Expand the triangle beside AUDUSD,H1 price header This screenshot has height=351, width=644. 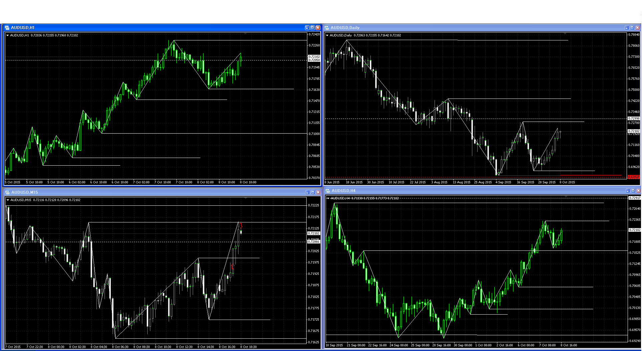pyautogui.click(x=7, y=35)
